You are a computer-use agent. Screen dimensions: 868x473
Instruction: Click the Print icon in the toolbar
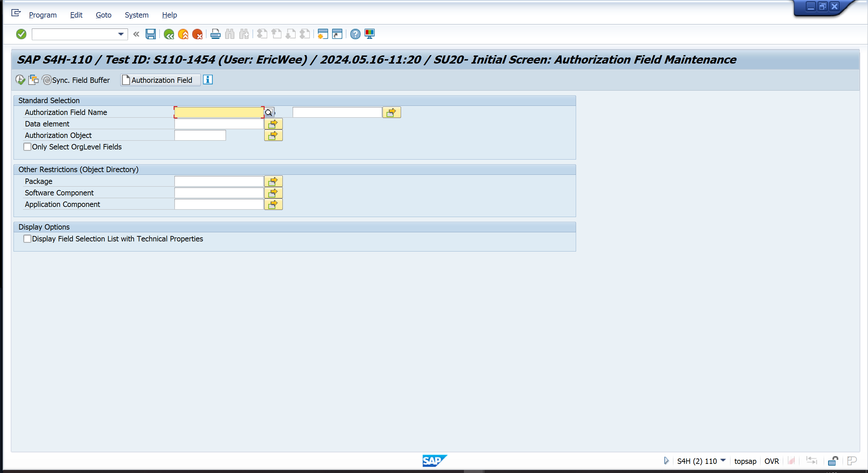(x=215, y=34)
